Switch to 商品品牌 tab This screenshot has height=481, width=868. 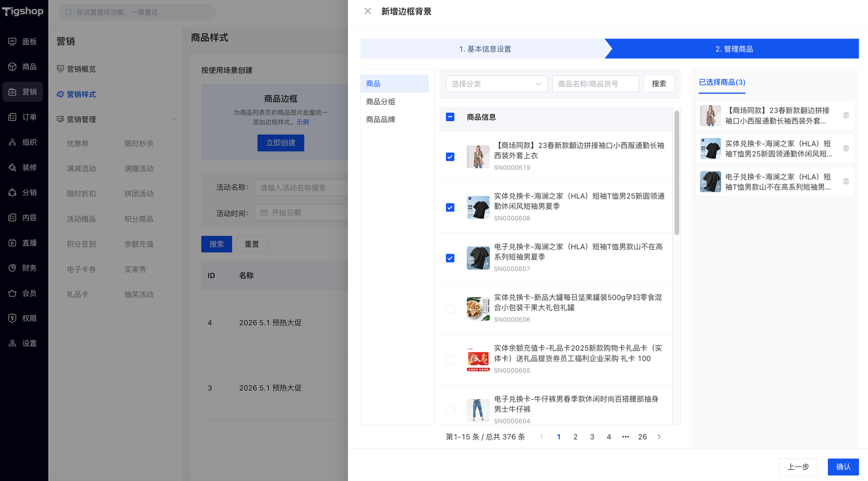coord(381,119)
